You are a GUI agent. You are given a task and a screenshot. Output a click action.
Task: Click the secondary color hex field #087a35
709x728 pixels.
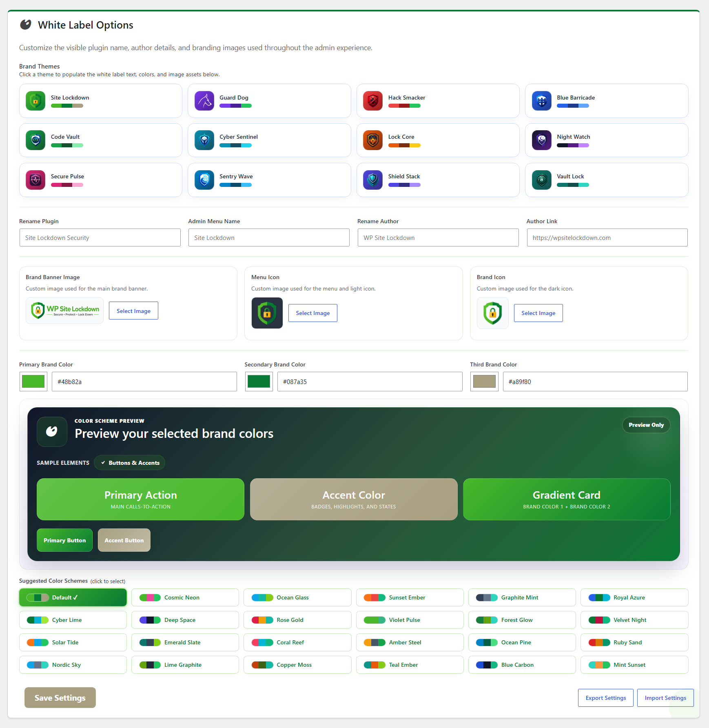click(x=370, y=382)
